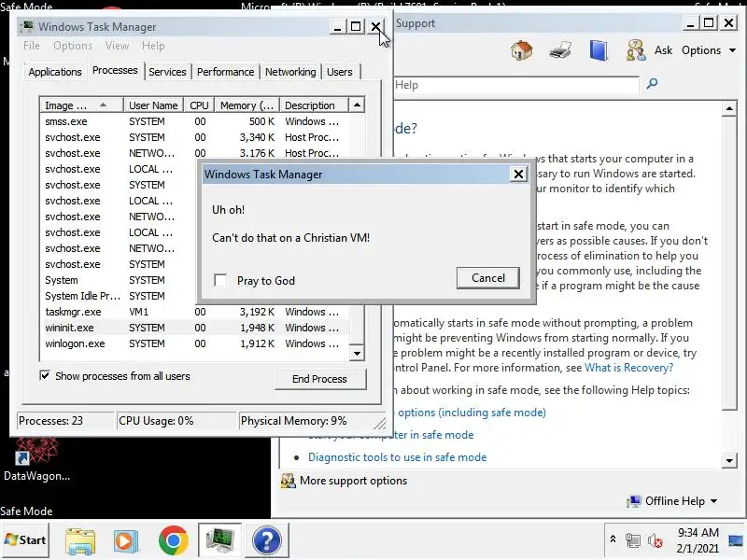
Task: Click the More support options people icon
Action: [288, 481]
